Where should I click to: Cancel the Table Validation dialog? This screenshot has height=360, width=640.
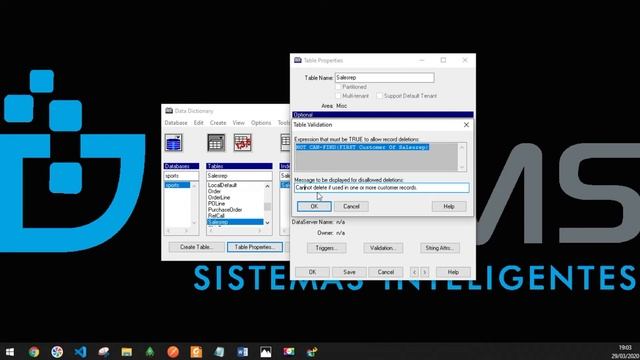(x=351, y=207)
